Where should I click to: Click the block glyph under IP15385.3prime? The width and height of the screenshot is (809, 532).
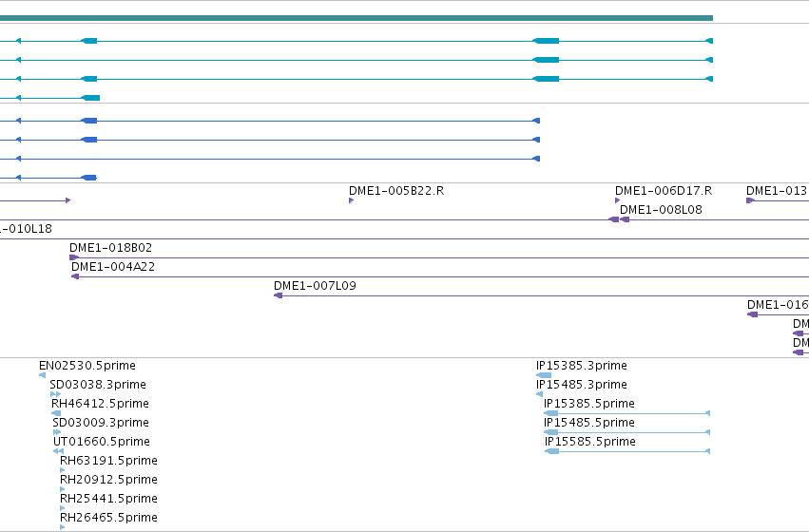(x=544, y=375)
